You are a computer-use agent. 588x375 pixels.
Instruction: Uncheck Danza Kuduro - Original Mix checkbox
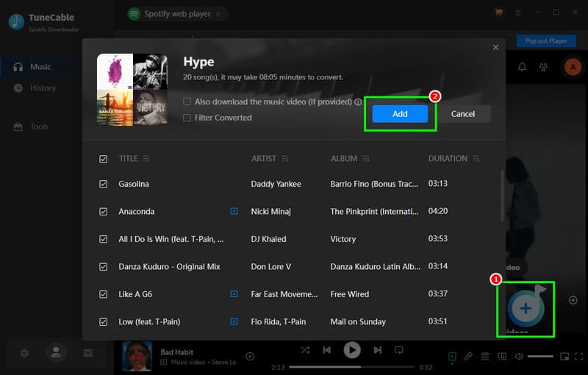(x=103, y=267)
